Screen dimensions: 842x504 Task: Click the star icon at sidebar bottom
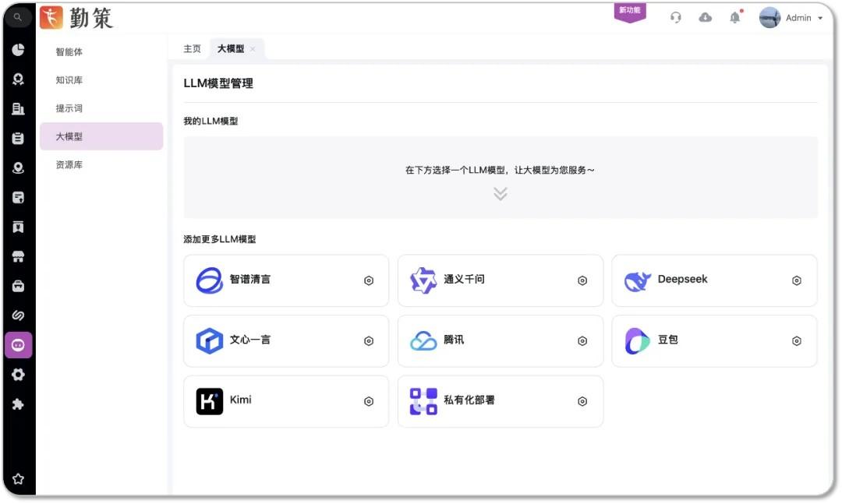19,478
